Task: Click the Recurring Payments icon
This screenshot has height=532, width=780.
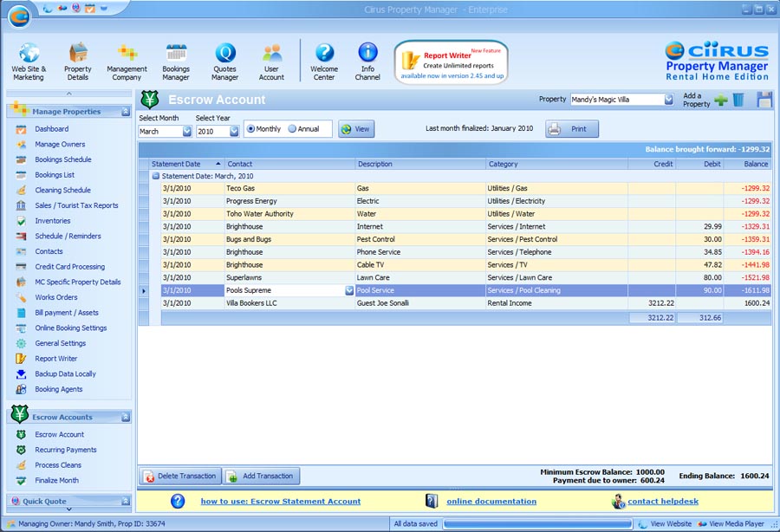Action: 21,450
